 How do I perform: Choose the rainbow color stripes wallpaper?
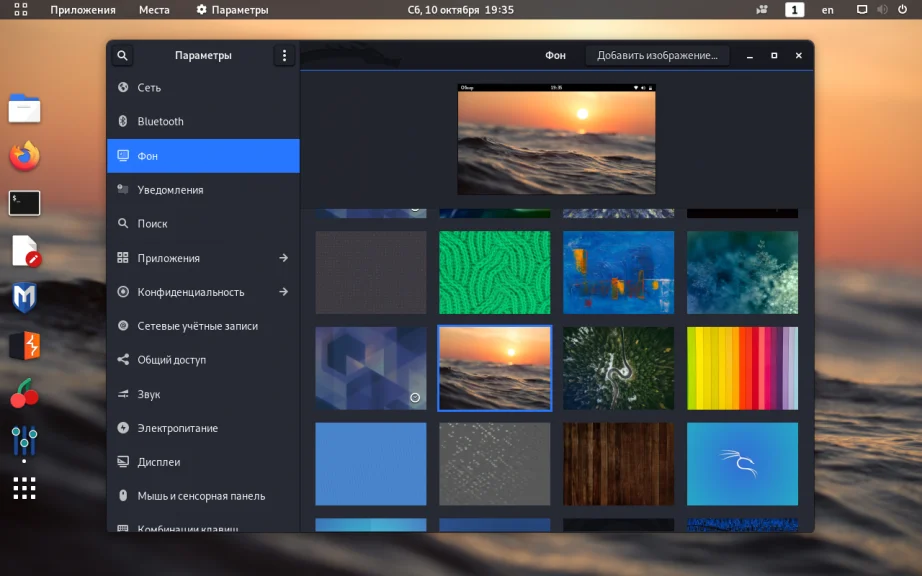click(742, 368)
